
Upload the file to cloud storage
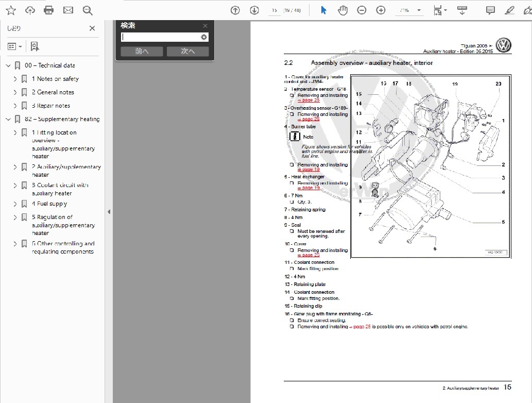(30, 10)
